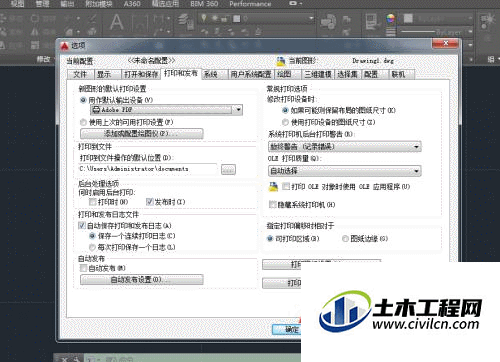Select 每次打印保存一个日志 radio button
500x362 pixels.
click(92, 247)
